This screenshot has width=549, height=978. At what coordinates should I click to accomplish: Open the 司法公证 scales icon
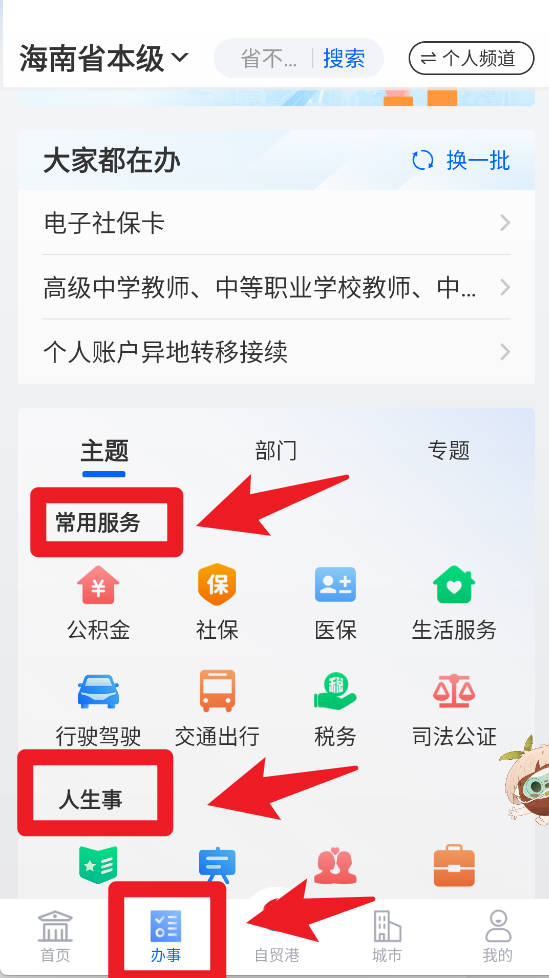click(x=454, y=691)
